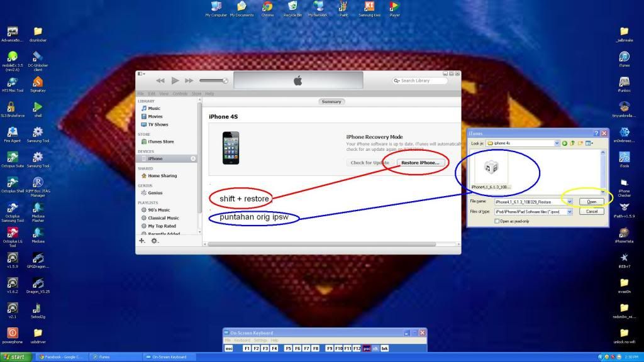The width and height of the screenshot is (644, 362).
Task: Click the iTunes rewind button
Action: 160,80
